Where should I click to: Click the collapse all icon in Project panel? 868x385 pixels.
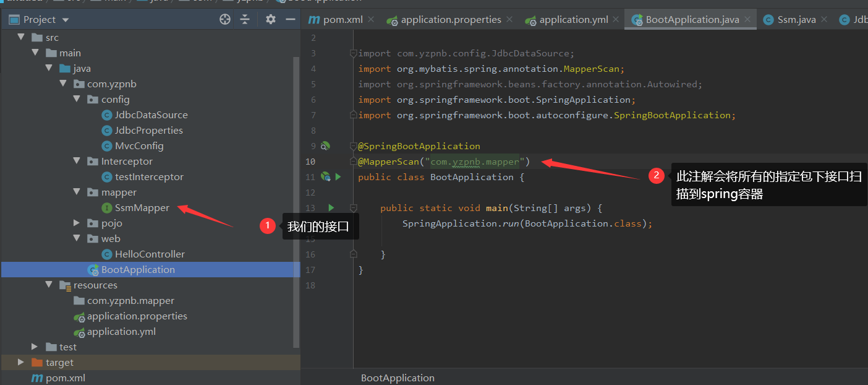pos(245,19)
